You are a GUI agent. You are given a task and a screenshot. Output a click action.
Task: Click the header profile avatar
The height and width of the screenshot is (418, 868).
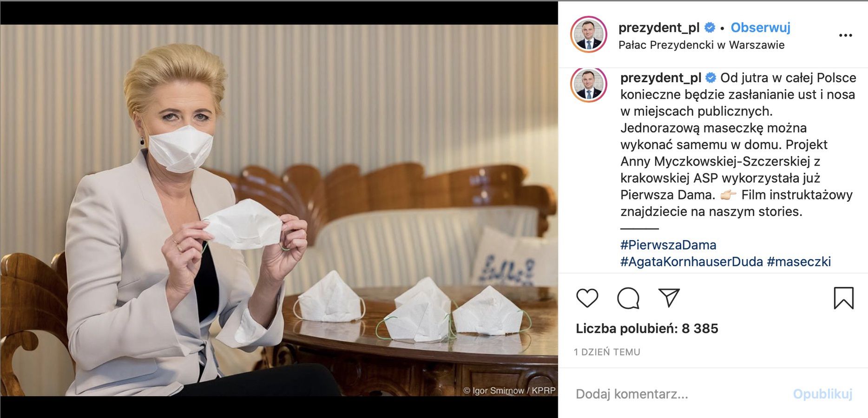click(x=588, y=35)
